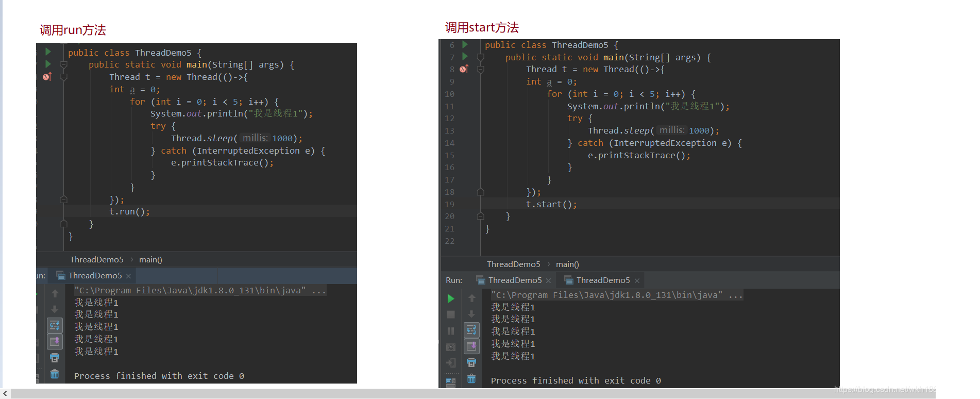Collapse lambda fold marker at Thread t line, run-method editor

click(x=64, y=77)
